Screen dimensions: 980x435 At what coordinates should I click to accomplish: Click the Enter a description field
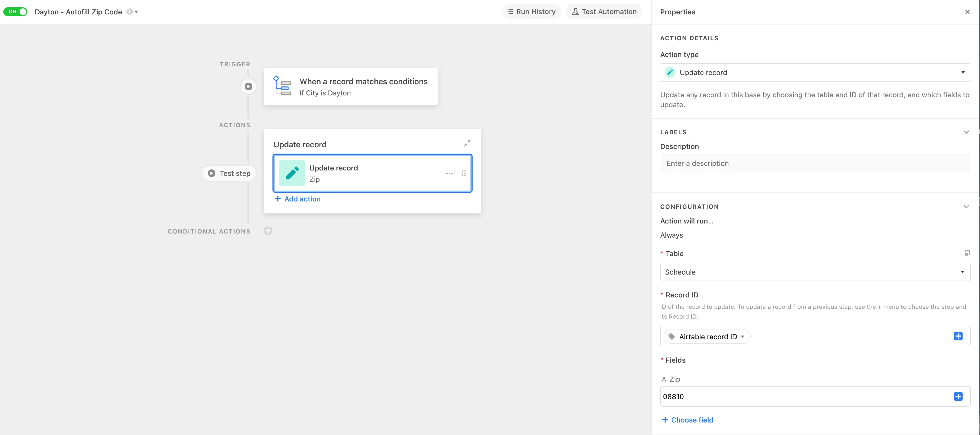tap(815, 163)
